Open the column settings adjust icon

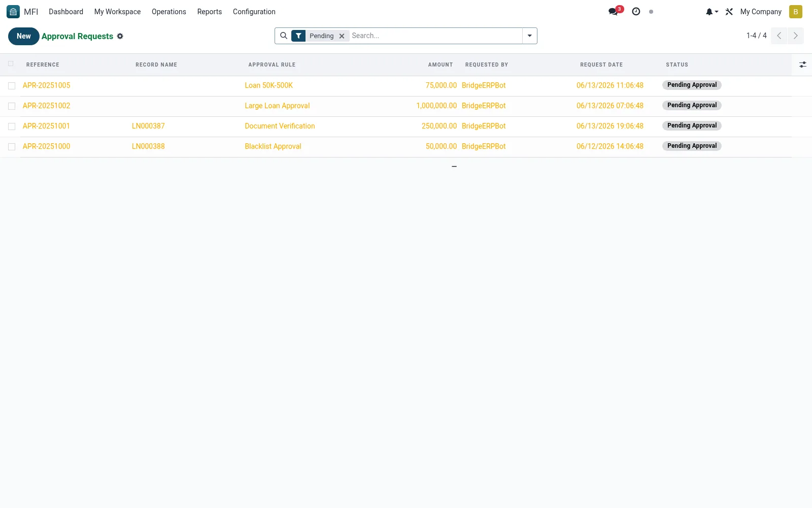pos(802,65)
